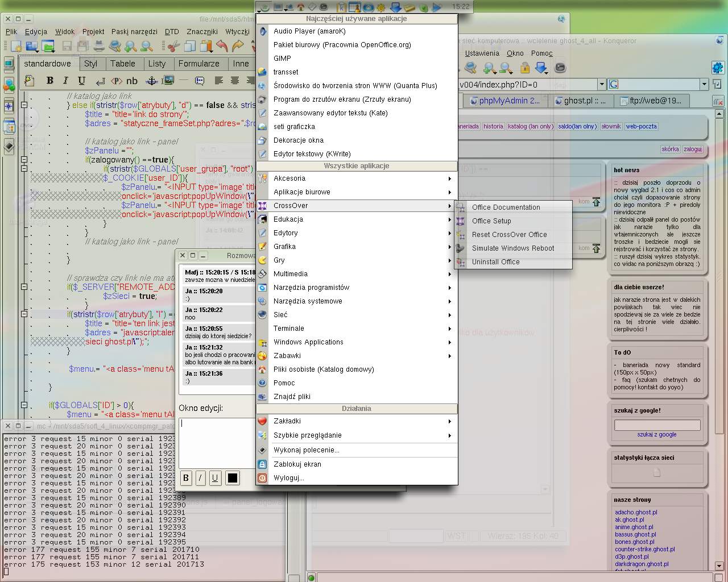Screen dimensions: 728x582
Task: Toggle underline in the chat edit window
Action: tap(214, 478)
